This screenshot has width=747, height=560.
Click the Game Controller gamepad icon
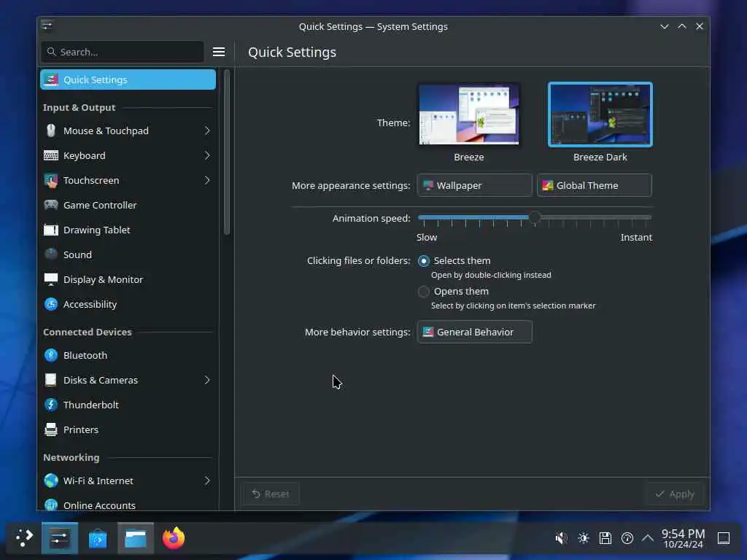(x=51, y=205)
